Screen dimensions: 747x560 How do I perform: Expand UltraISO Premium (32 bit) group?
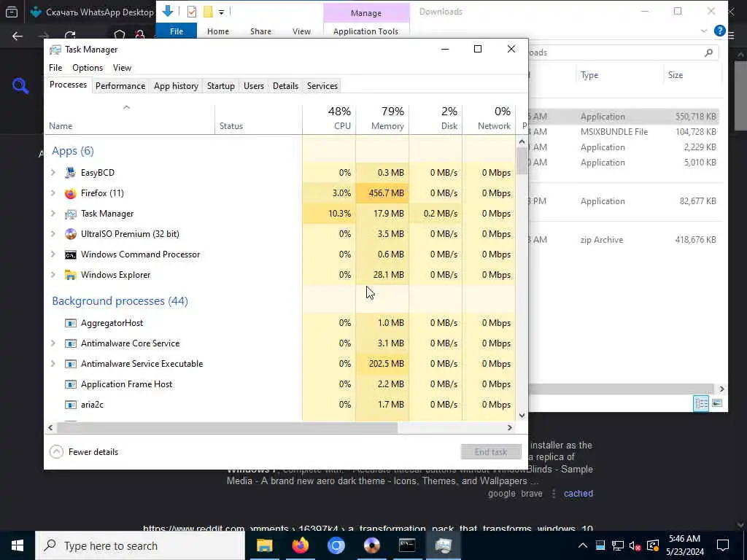[53, 234]
